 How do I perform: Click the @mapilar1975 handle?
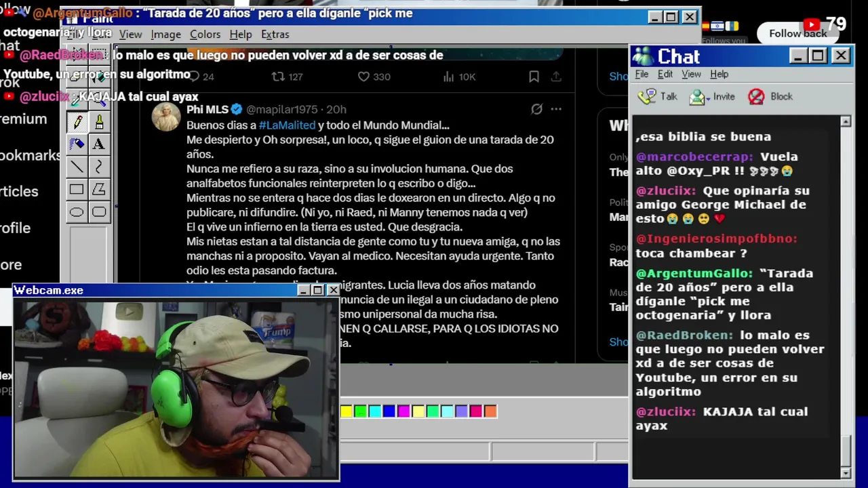point(281,109)
